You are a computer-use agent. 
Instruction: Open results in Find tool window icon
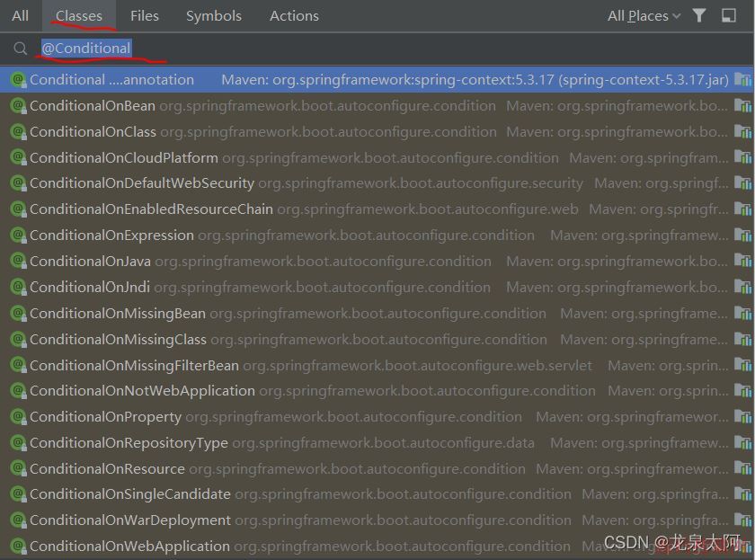pyautogui.click(x=728, y=15)
